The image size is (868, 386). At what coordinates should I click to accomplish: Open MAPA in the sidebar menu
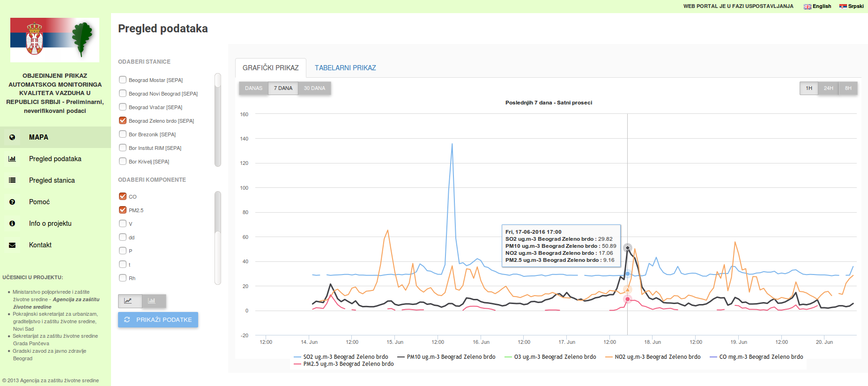55,137
